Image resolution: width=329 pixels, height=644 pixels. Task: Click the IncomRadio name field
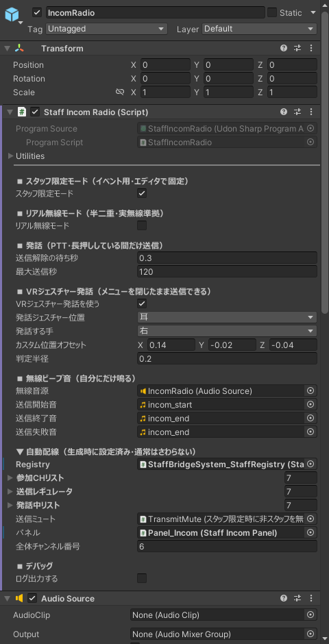coord(156,13)
